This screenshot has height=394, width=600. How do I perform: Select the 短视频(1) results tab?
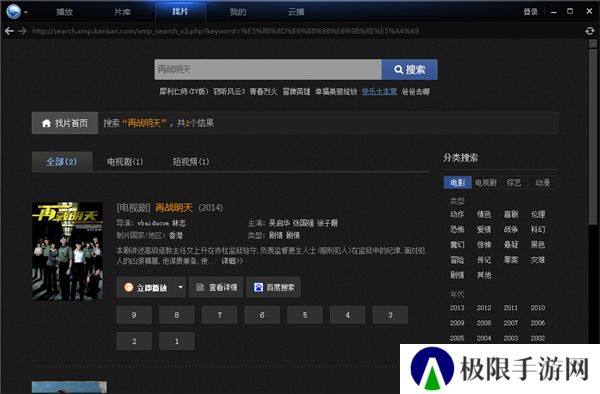[x=191, y=162]
